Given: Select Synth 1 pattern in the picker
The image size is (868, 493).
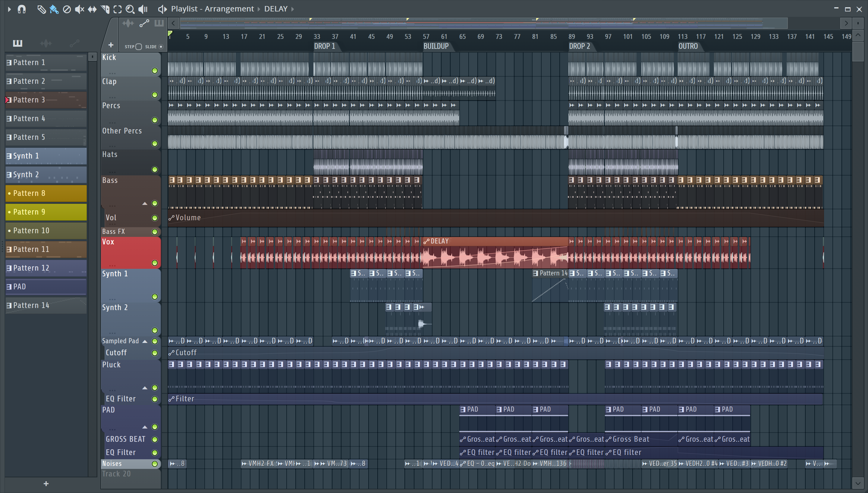Looking at the screenshot, I should [x=46, y=156].
